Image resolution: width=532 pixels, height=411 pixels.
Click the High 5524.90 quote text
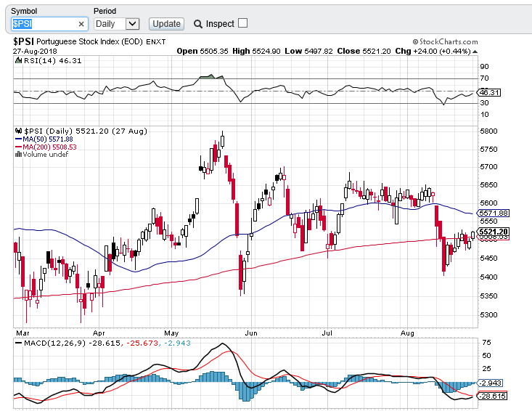click(256, 52)
